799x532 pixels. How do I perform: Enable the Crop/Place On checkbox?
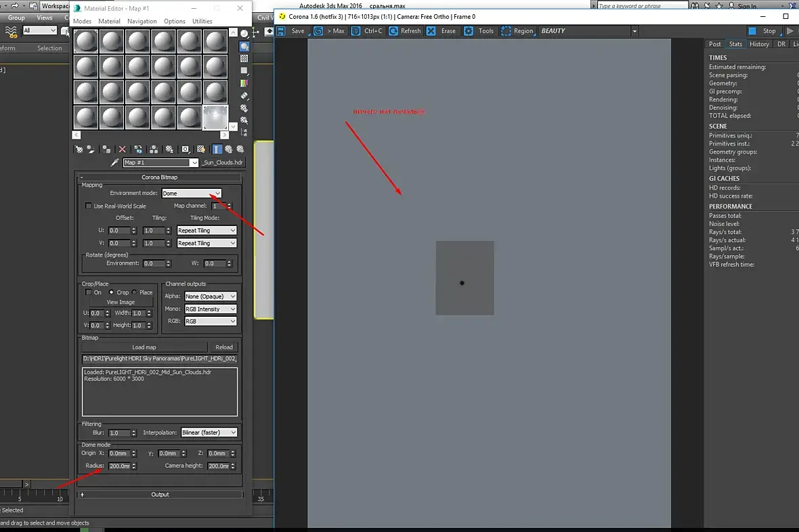click(x=89, y=292)
